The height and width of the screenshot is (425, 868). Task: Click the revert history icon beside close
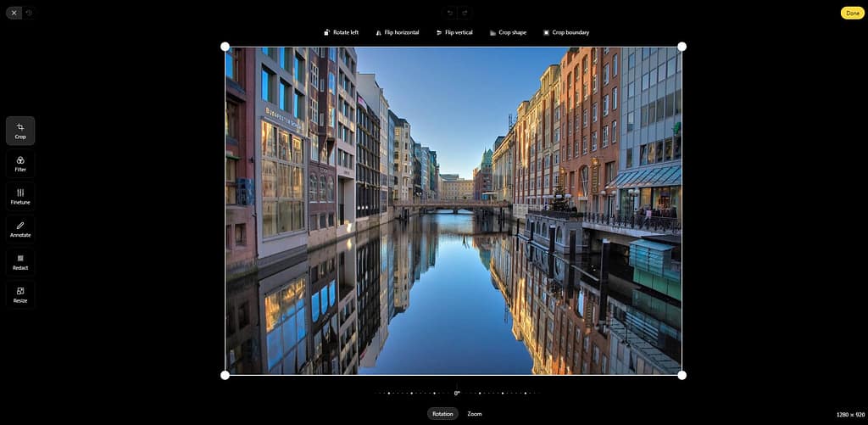point(28,13)
